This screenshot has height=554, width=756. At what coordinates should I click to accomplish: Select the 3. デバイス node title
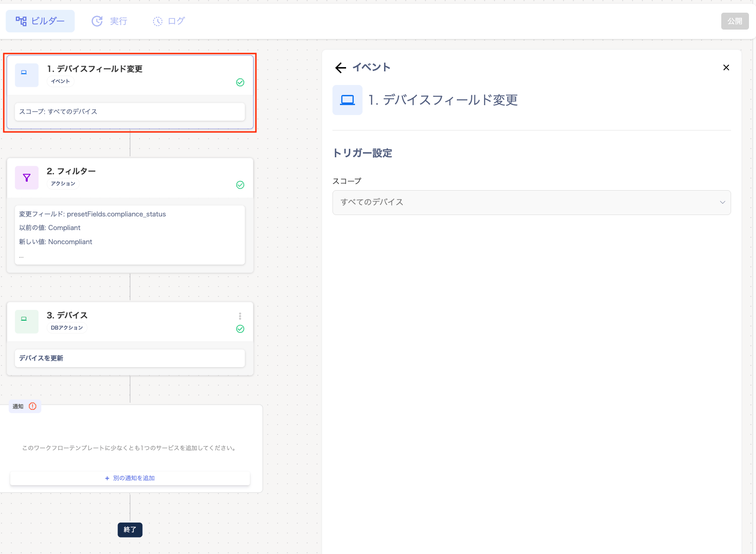(x=67, y=315)
